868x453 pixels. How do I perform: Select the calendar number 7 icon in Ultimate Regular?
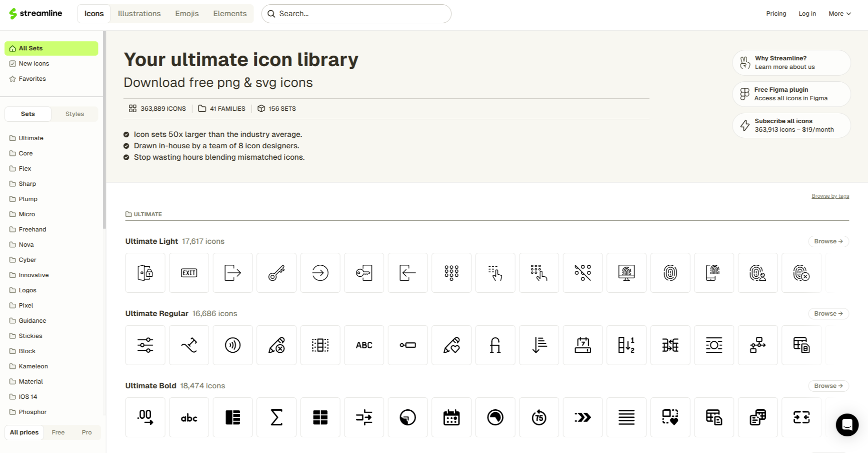click(583, 345)
